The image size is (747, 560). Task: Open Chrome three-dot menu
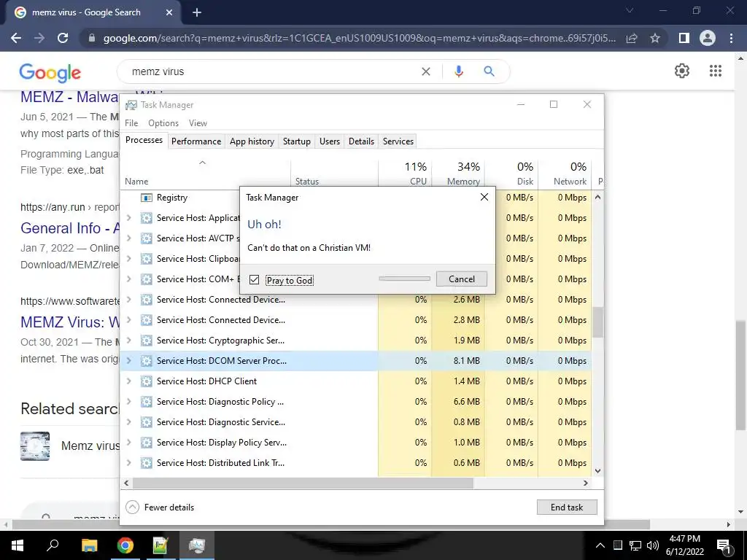pyautogui.click(x=731, y=38)
